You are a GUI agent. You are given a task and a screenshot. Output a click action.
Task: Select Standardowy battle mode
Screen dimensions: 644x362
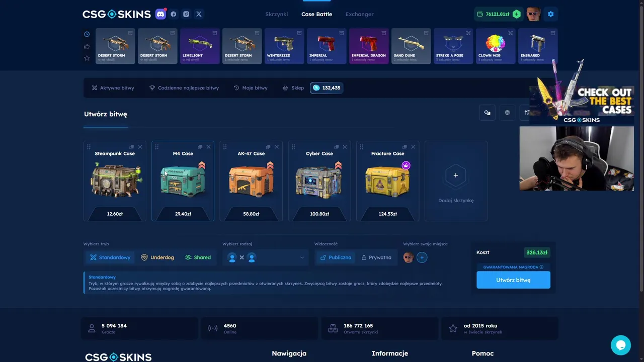coord(110,257)
